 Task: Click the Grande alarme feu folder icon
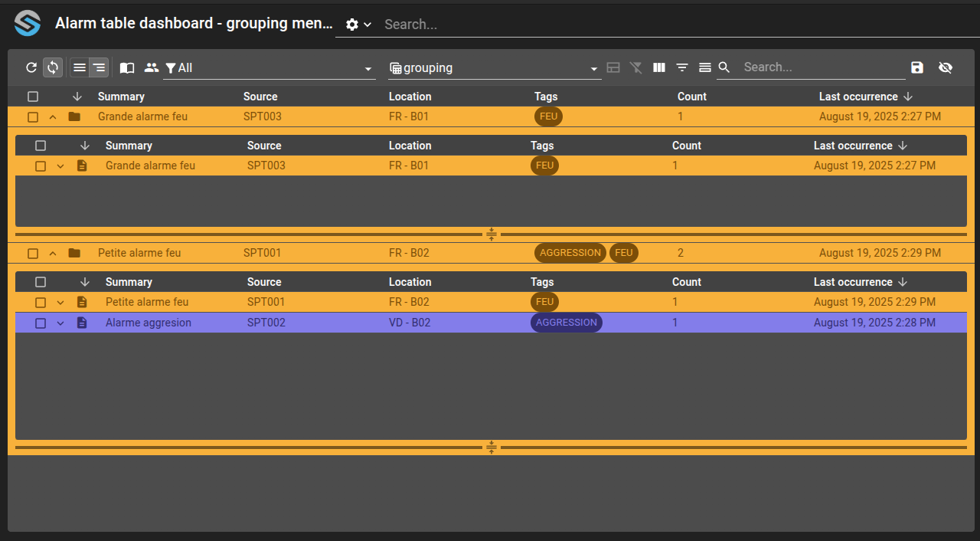coord(74,116)
